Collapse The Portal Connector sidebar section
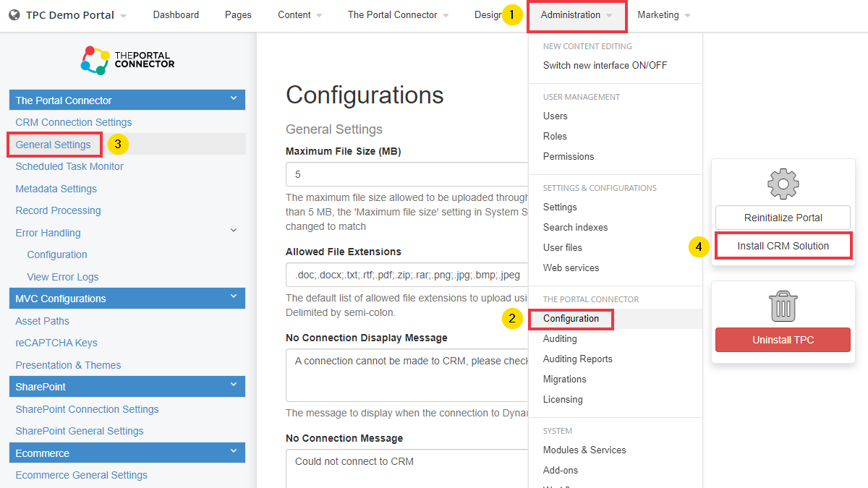 [233, 99]
